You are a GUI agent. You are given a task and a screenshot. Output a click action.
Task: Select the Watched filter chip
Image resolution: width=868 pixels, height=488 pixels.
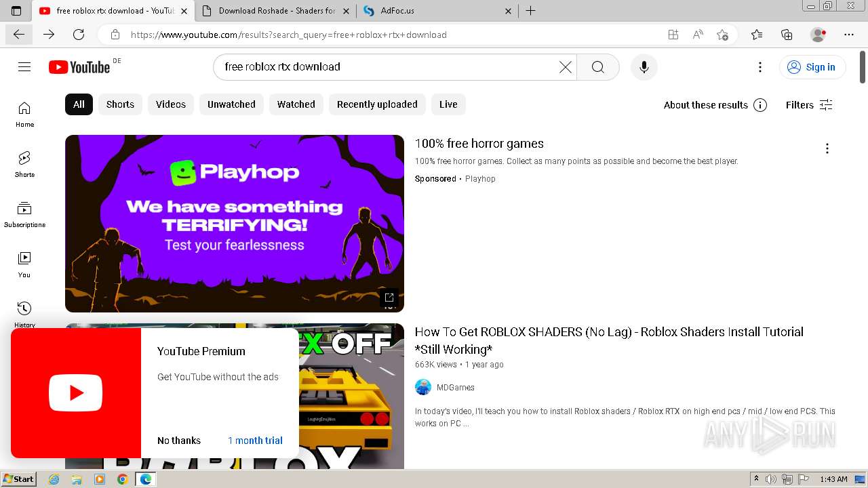296,104
